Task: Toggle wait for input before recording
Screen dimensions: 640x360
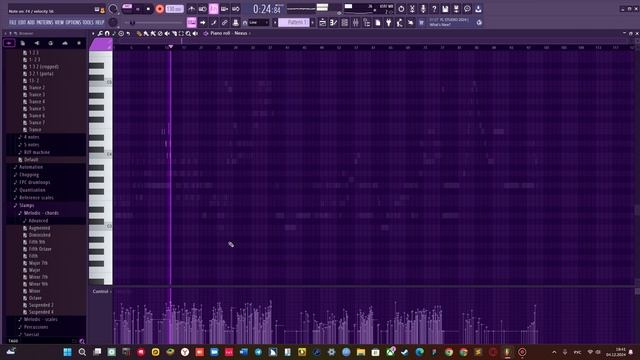Action: [x=202, y=9]
